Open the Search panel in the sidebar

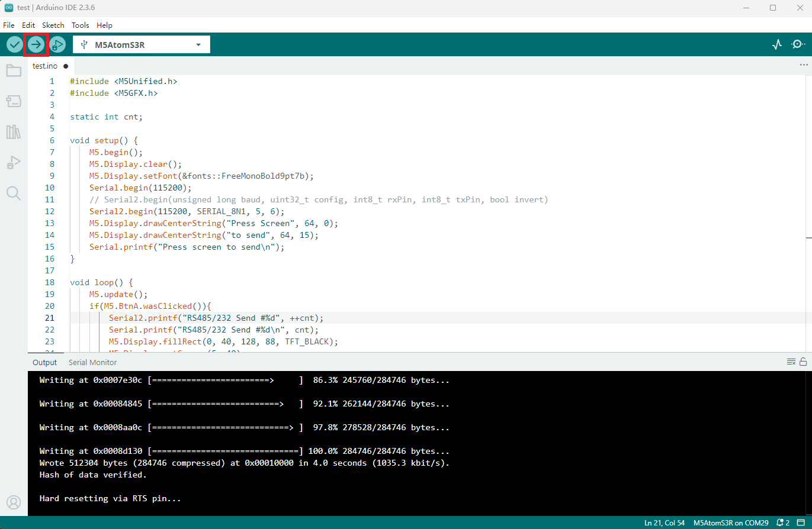click(x=14, y=193)
